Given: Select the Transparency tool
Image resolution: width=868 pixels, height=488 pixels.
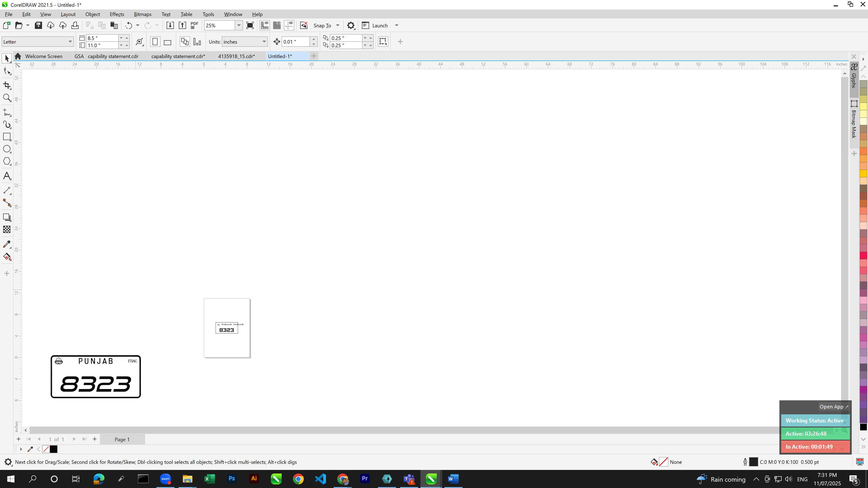Looking at the screenshot, I should pyautogui.click(x=7, y=229).
